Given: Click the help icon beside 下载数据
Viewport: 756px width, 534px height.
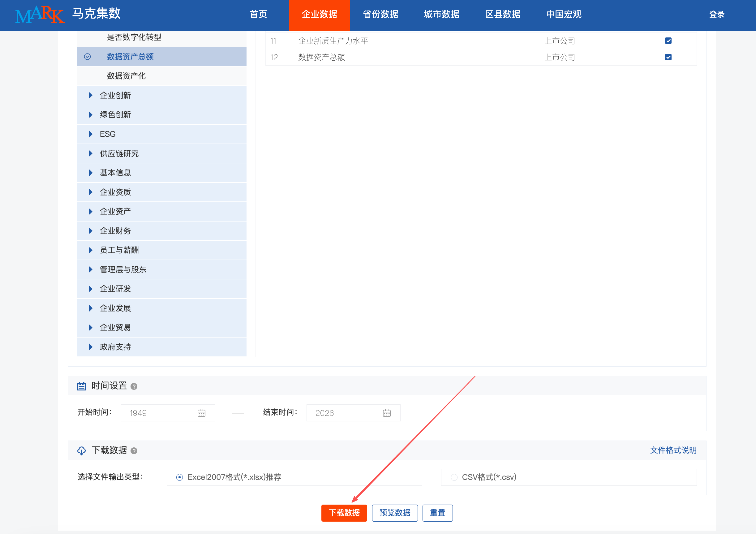Looking at the screenshot, I should [134, 451].
